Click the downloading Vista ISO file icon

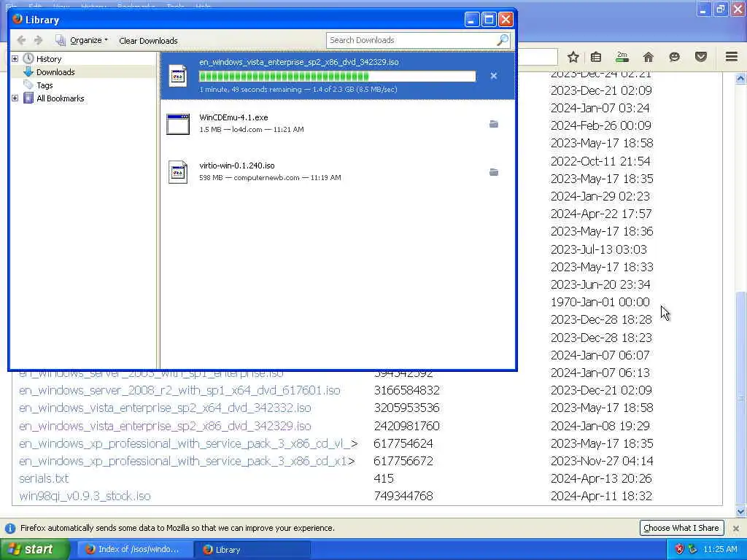click(x=178, y=76)
